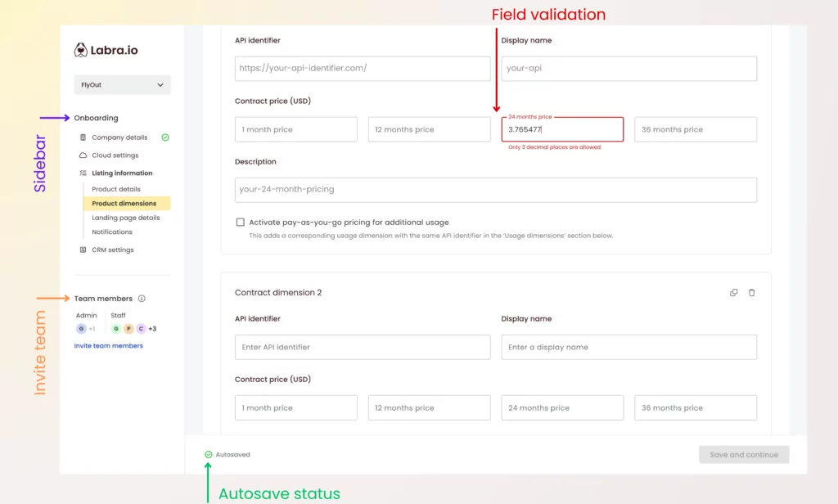Enable pay-as-you-go pricing checkbox

240,223
